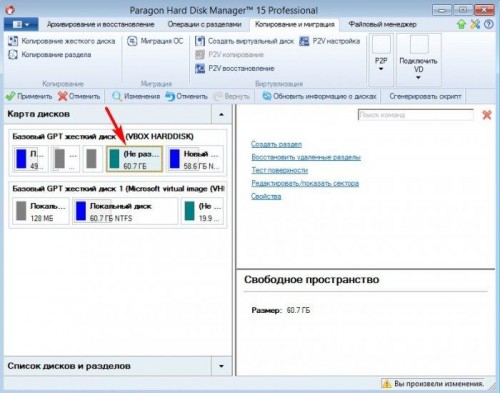
Task: Click Создать виртуальный диск icon
Action: pyautogui.click(x=200, y=41)
